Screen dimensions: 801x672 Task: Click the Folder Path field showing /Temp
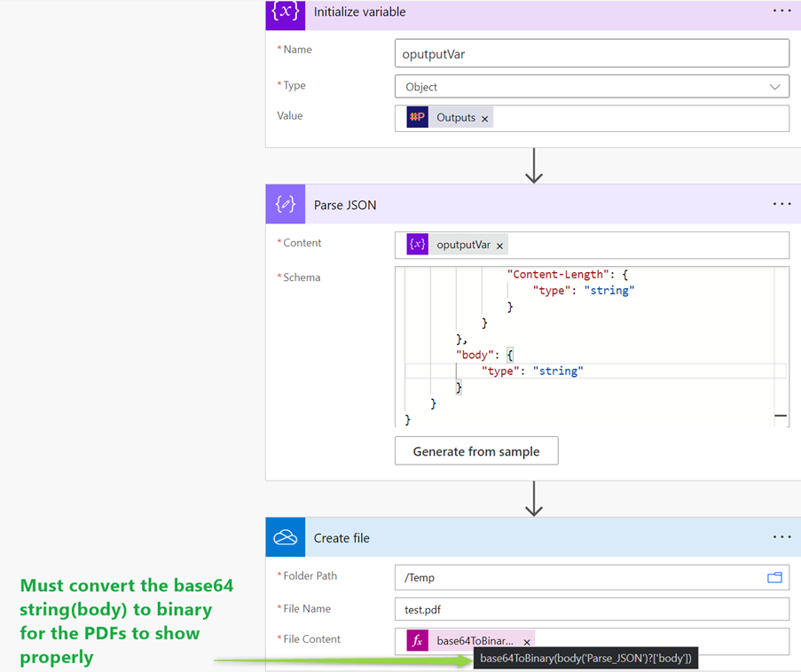pyautogui.click(x=577, y=578)
